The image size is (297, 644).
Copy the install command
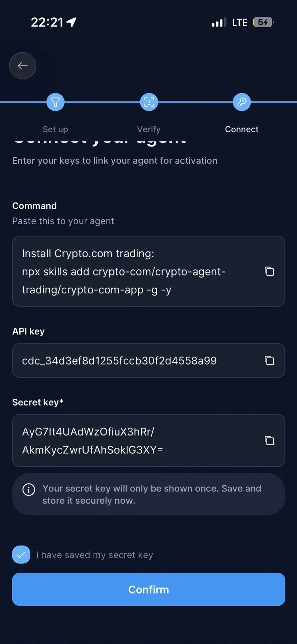pyautogui.click(x=269, y=271)
